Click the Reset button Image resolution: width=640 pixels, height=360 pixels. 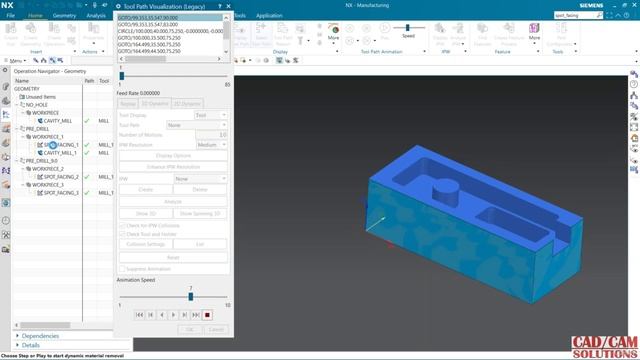coord(173,258)
